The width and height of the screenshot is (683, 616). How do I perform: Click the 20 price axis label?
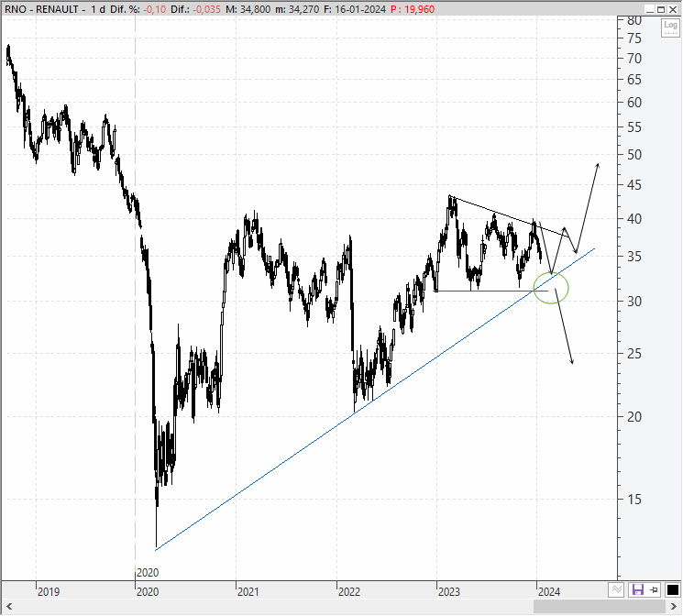634,417
